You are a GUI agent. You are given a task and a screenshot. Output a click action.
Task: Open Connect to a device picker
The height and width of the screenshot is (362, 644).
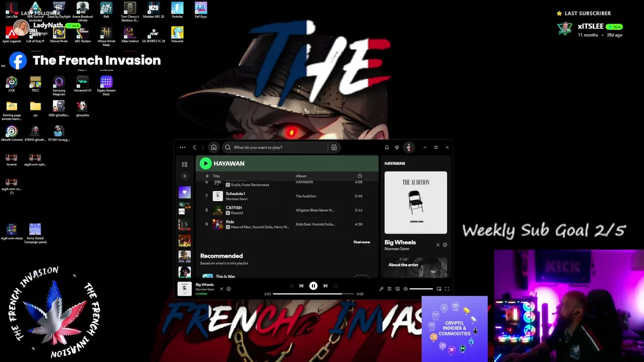[x=397, y=289]
